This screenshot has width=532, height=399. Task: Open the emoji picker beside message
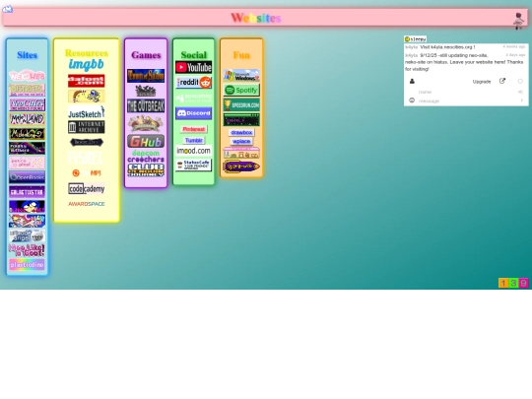pyautogui.click(x=412, y=100)
